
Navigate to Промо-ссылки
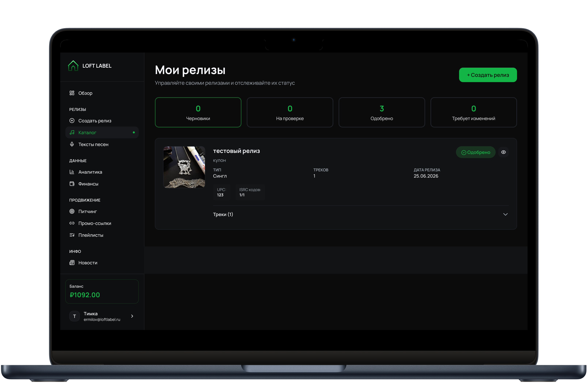[102, 223]
